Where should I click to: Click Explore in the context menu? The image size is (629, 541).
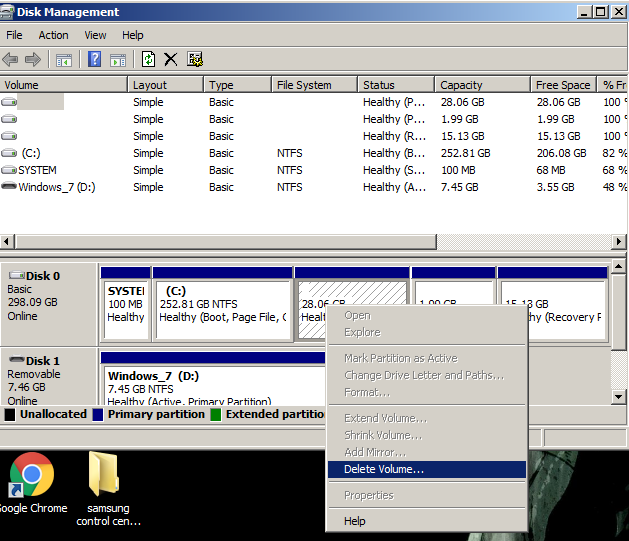(x=427, y=332)
